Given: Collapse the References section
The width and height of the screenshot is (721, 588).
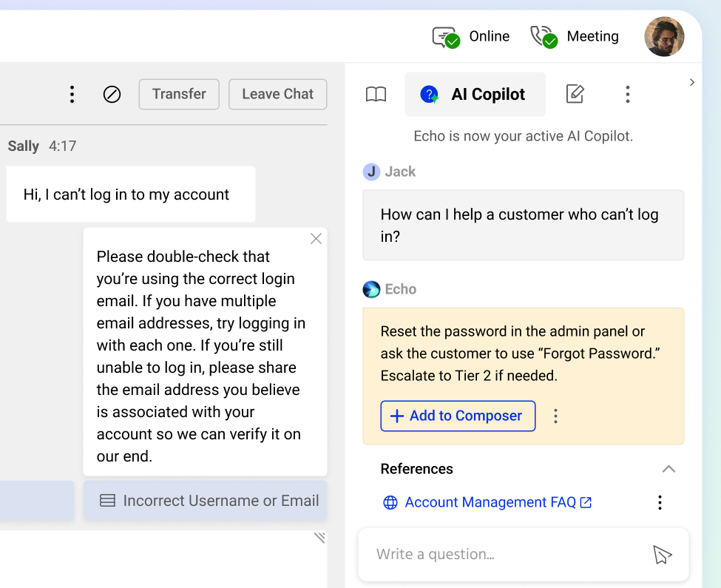Looking at the screenshot, I should click(668, 469).
